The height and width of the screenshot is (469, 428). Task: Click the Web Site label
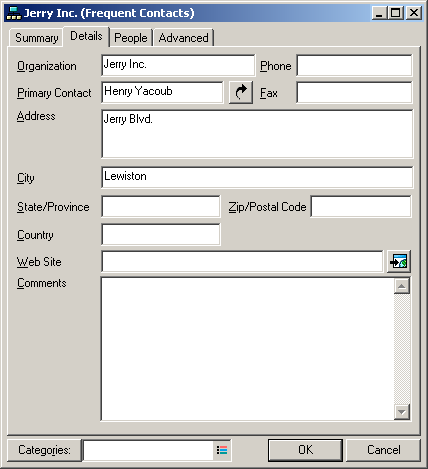click(x=39, y=262)
